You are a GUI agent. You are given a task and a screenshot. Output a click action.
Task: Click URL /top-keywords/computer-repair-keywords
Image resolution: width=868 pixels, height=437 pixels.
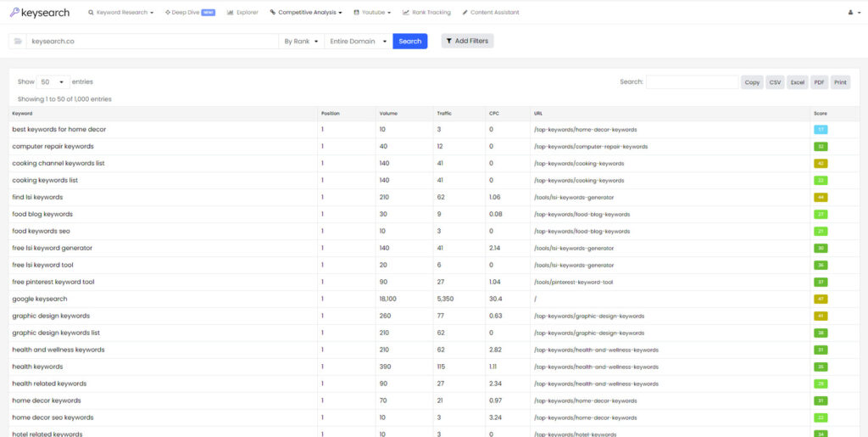[x=591, y=147]
